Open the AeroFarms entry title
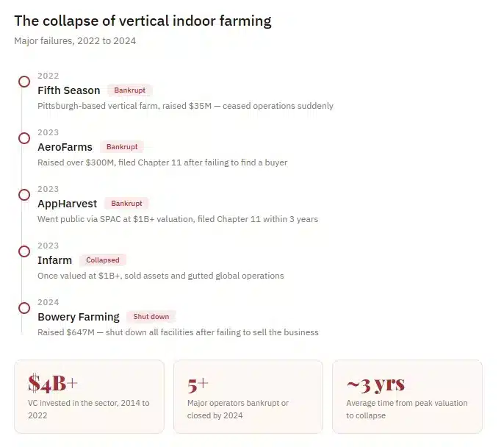 pos(65,147)
